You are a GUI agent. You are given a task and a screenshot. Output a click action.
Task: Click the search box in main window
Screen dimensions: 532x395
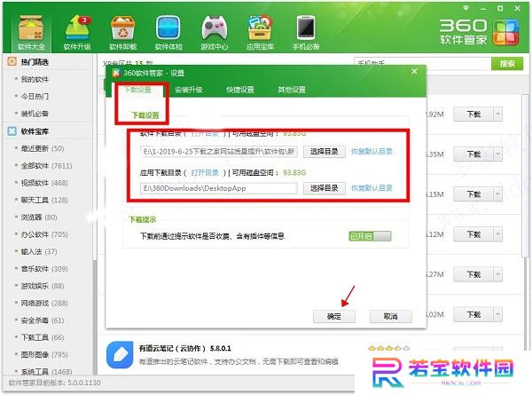[422, 64]
